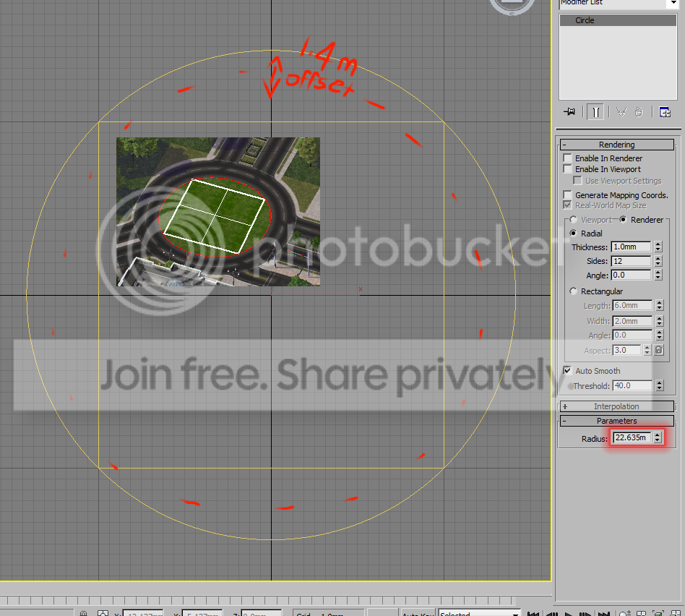
Task: Adjust the Aspect spinner arrows
Action: (x=647, y=350)
